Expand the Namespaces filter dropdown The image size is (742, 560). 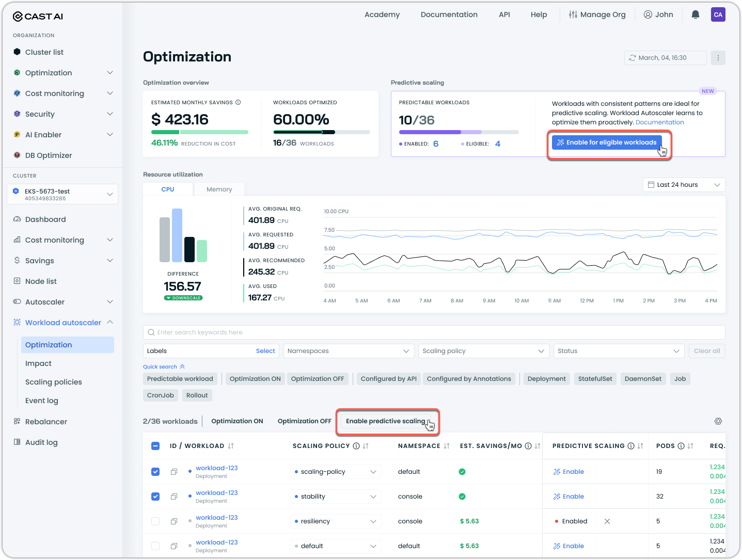[349, 351]
